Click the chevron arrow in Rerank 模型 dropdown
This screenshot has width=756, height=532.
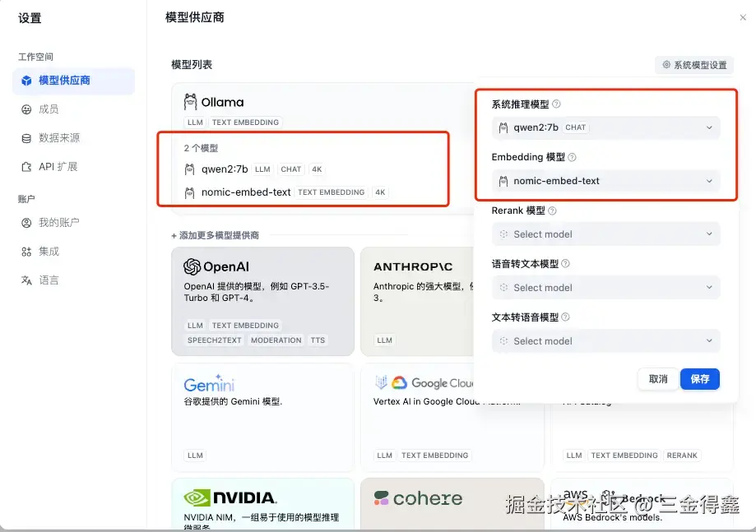point(709,234)
